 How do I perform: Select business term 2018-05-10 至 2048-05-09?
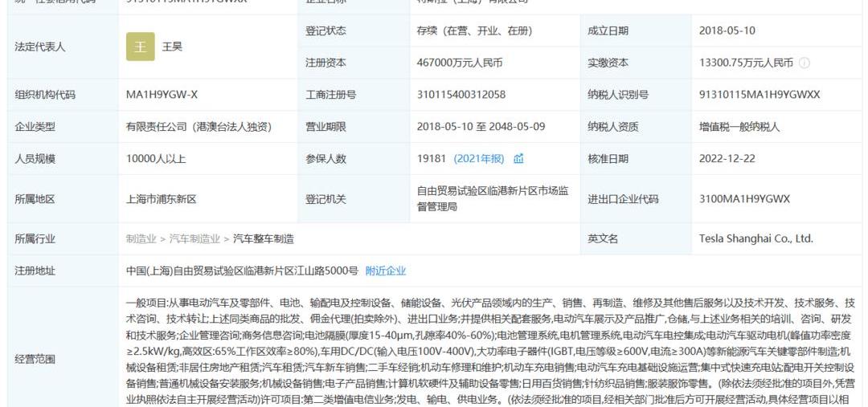tap(481, 127)
